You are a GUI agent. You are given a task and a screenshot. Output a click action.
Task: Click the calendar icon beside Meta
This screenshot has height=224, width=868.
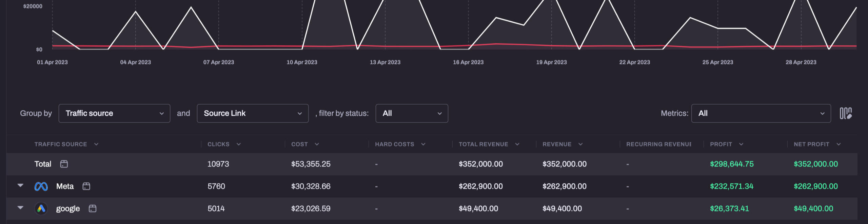(x=86, y=186)
